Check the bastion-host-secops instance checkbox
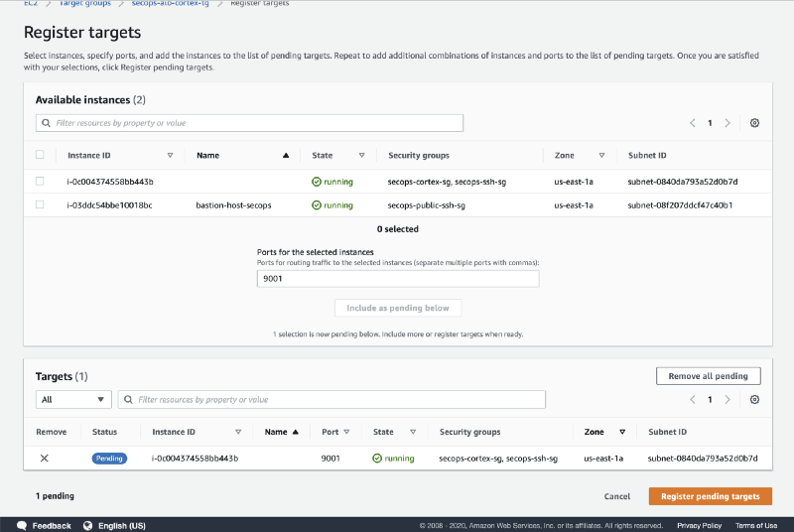794x532 pixels. (40, 205)
